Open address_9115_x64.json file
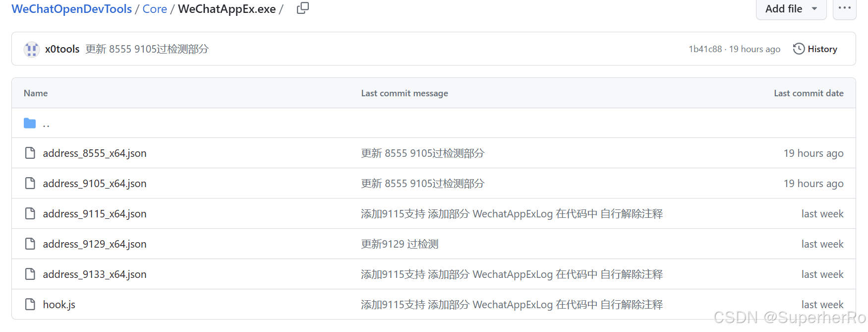Screen dimensions: 868x332 pyautogui.click(x=95, y=214)
